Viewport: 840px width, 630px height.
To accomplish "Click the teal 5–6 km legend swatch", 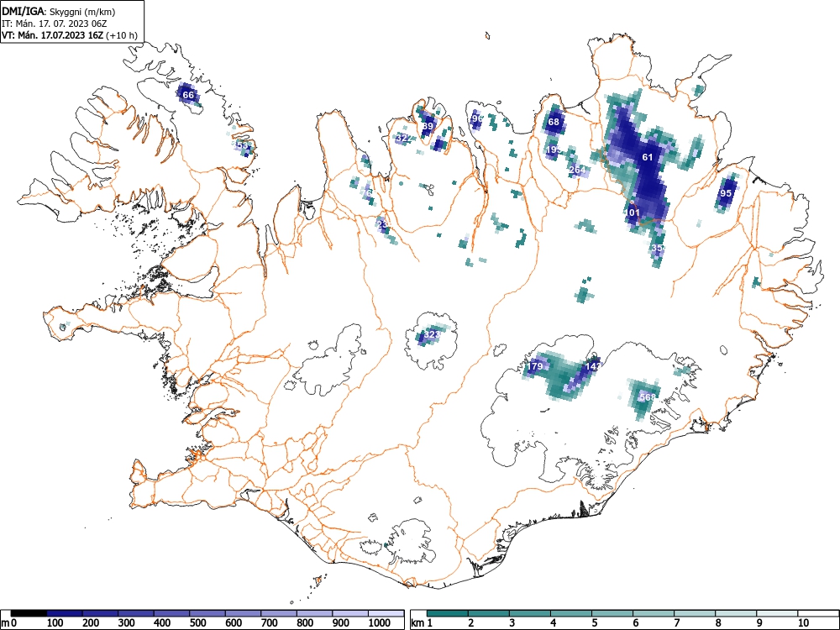I will click(612, 613).
